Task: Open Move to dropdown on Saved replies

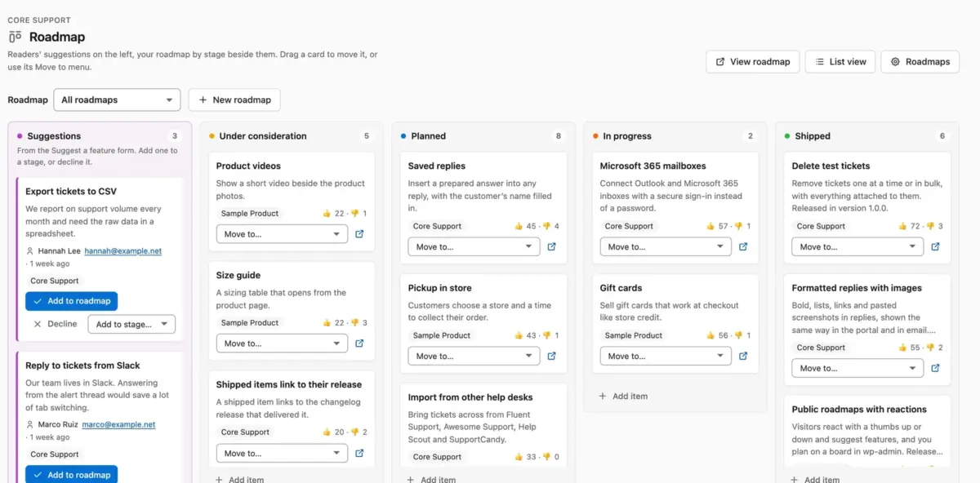Action: pyautogui.click(x=474, y=246)
